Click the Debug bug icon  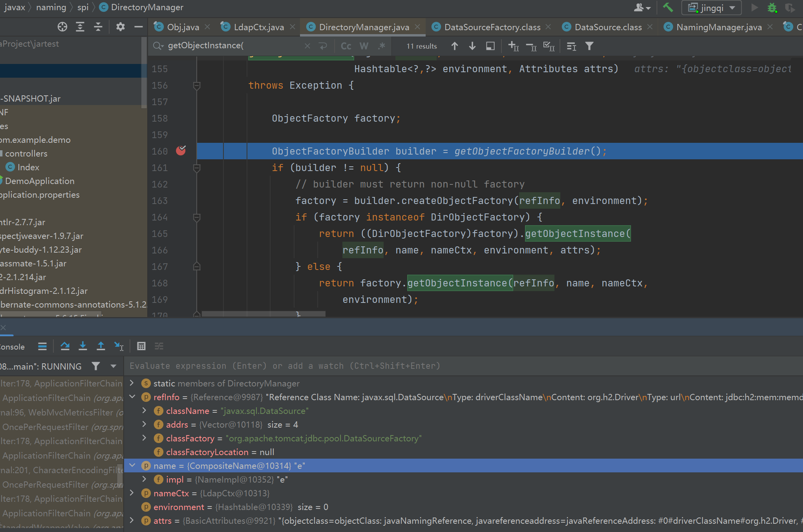(x=772, y=7)
